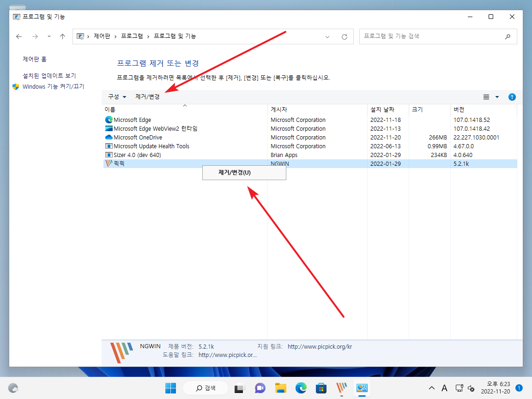Click 22.227.1030.0001 version cell
The image size is (532, 399).
point(477,138)
